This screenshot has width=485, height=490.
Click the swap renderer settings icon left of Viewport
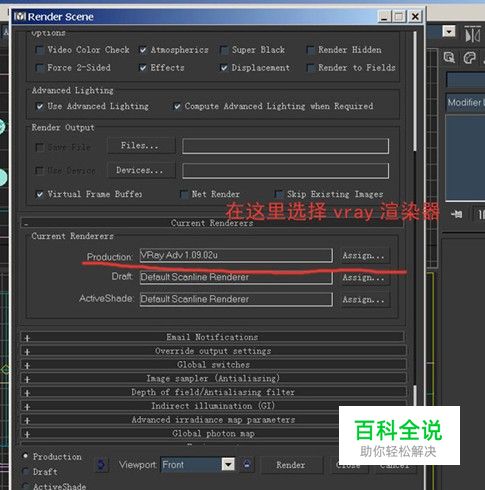click(101, 465)
